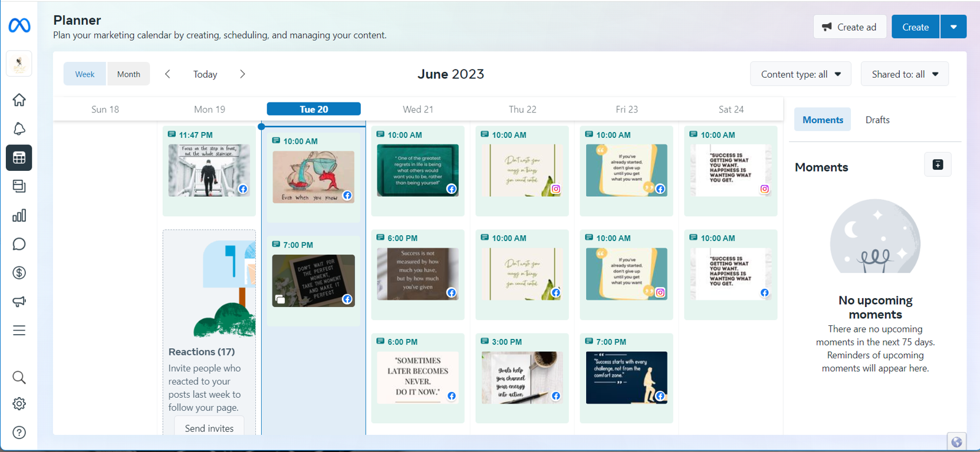
Task: Open the Inbox chat bubble icon
Action: pyautogui.click(x=19, y=244)
